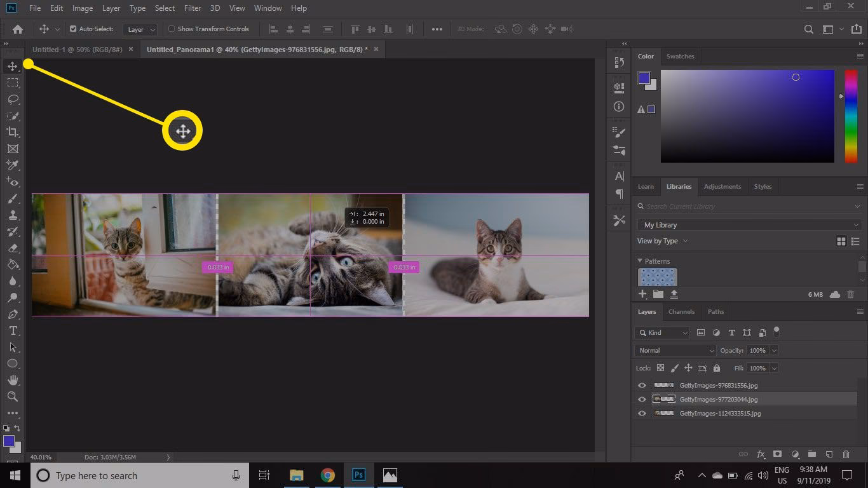Collapse the Patterns section
Screen dimensions: 868x488
640,261
